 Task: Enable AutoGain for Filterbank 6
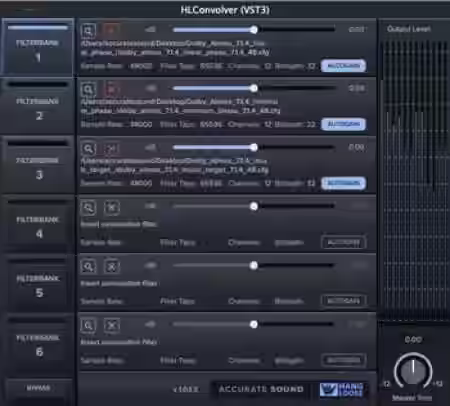pyautogui.click(x=343, y=360)
